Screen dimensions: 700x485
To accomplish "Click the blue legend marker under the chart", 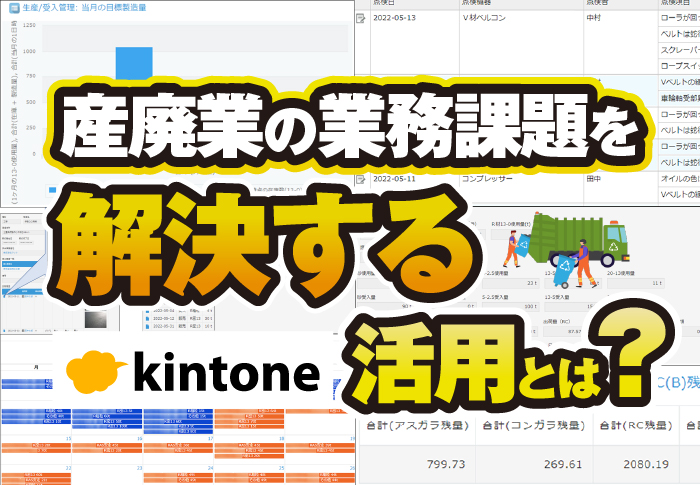I will coord(52,190).
